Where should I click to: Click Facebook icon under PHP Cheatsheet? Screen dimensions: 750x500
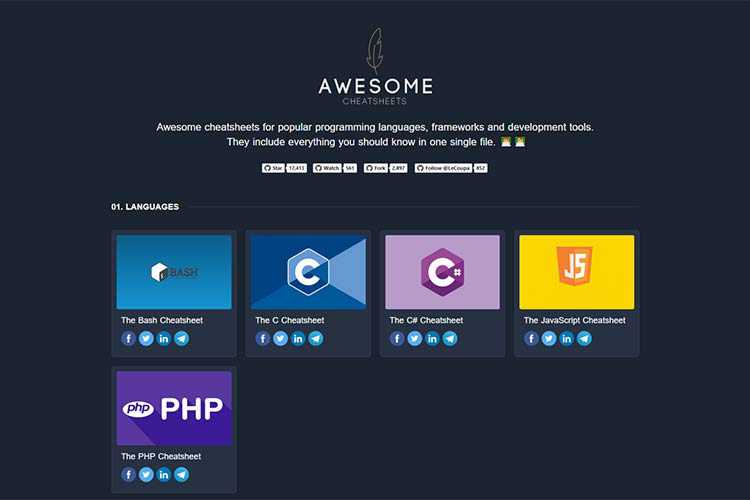coord(128,474)
